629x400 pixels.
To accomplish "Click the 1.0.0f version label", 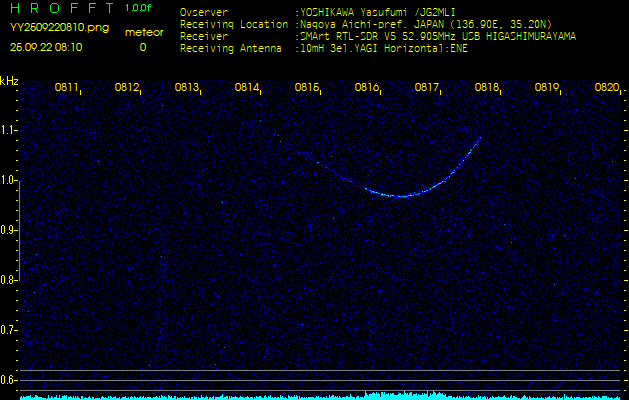I will point(139,8).
